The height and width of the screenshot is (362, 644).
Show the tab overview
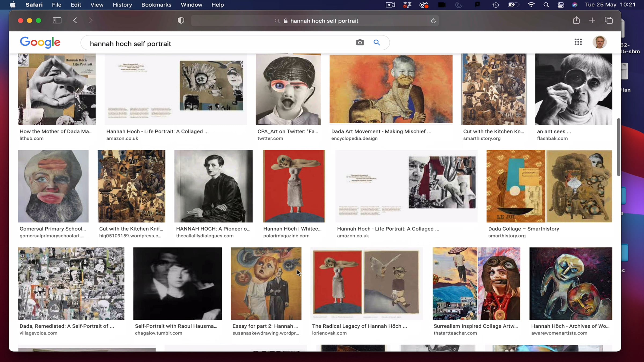[609, 20]
